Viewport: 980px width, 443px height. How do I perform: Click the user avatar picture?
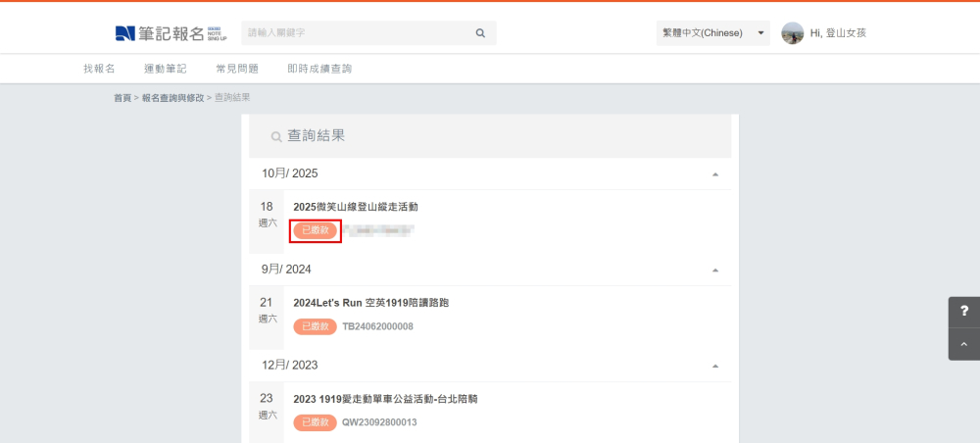coord(792,33)
